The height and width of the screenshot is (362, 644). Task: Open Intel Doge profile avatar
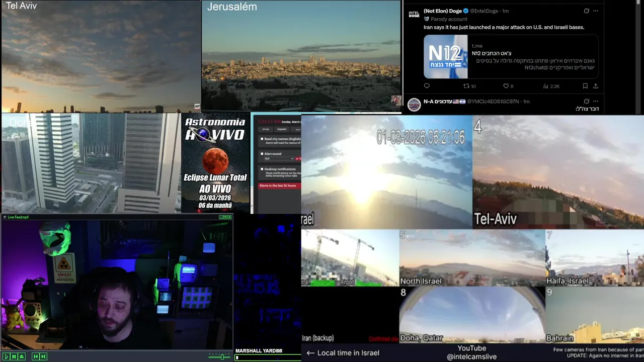[x=414, y=14]
